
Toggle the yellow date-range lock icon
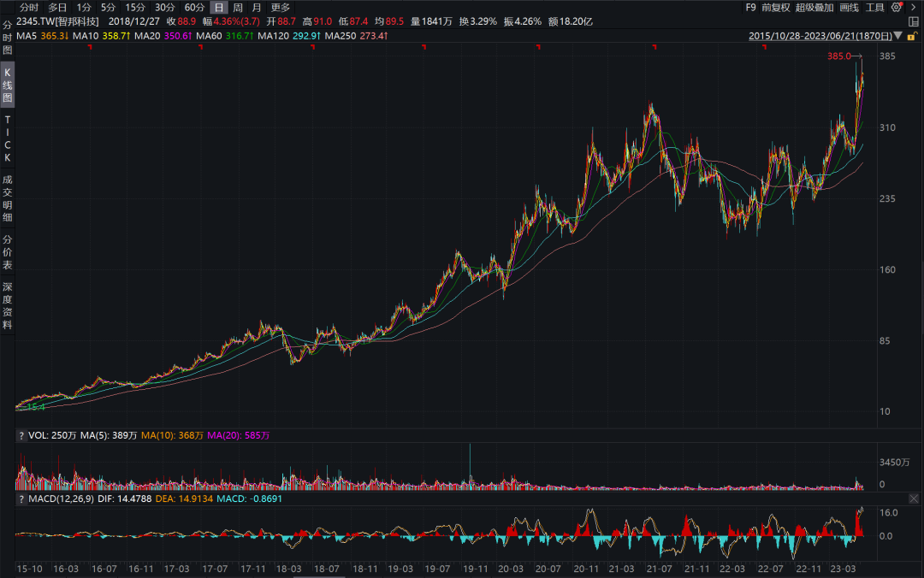(912, 36)
